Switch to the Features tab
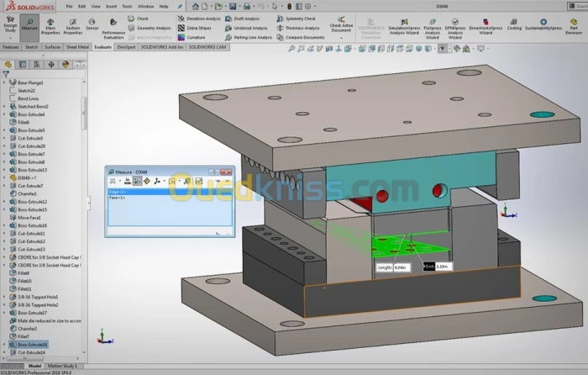Viewport: 588px width, 375px height. [11, 47]
